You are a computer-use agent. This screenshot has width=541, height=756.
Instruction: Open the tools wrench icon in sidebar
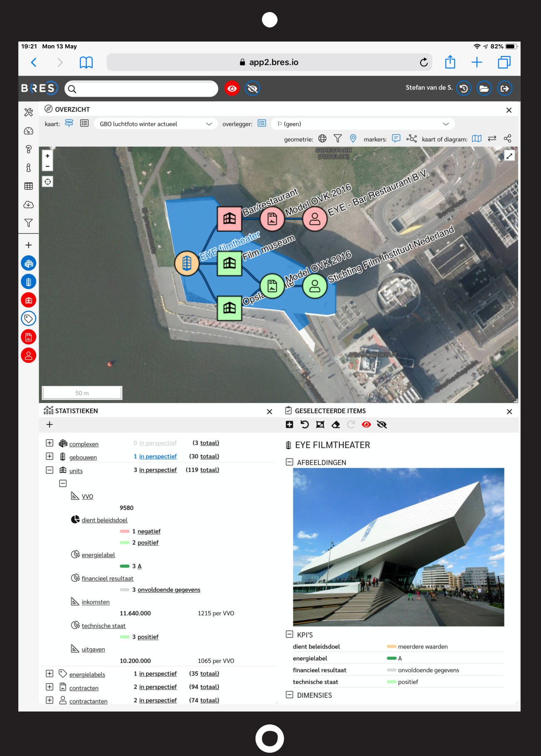pyautogui.click(x=29, y=112)
